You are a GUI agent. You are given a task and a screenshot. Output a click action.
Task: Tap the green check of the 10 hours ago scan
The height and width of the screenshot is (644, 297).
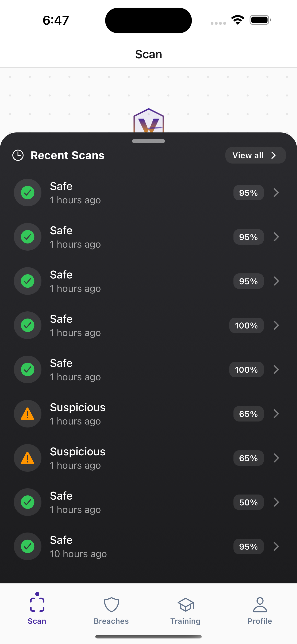point(27,546)
